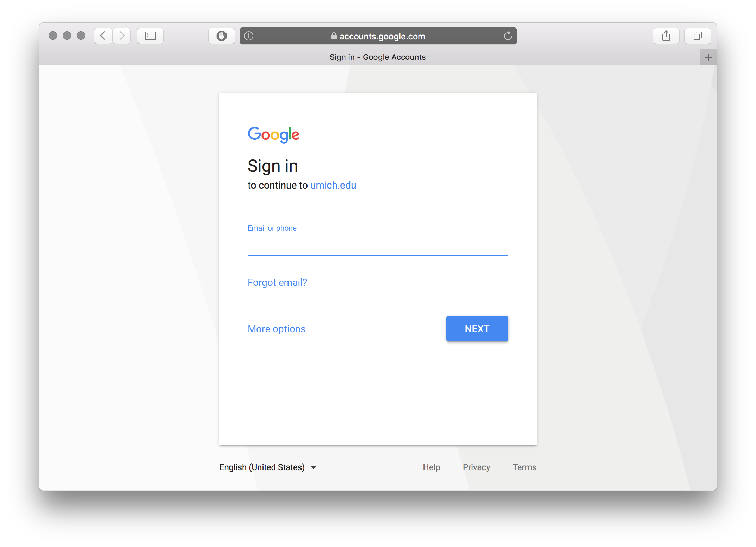The width and height of the screenshot is (756, 547).
Task: Open the umich.edu link
Action: pos(333,185)
